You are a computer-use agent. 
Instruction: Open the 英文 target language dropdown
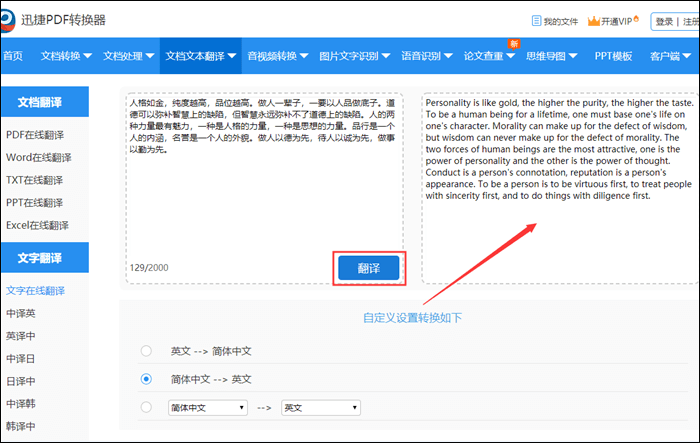pyautogui.click(x=321, y=408)
